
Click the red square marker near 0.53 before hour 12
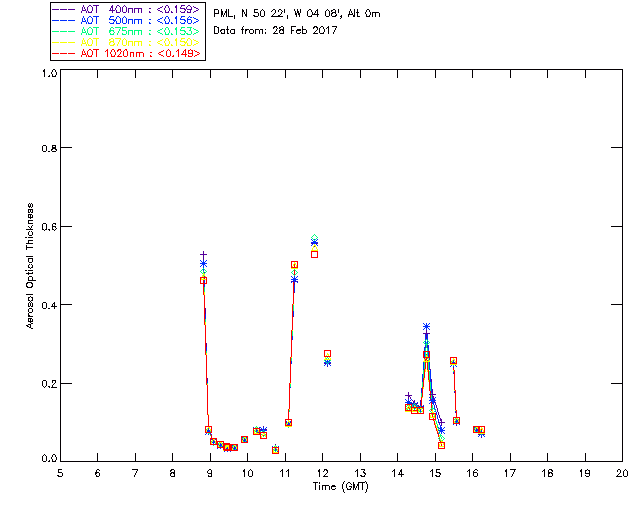point(314,254)
